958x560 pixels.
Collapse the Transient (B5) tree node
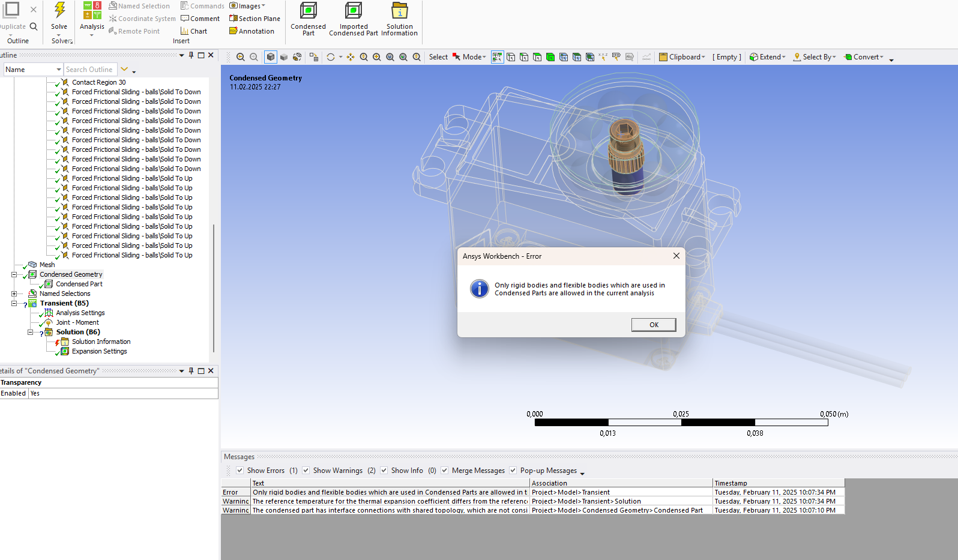point(14,303)
